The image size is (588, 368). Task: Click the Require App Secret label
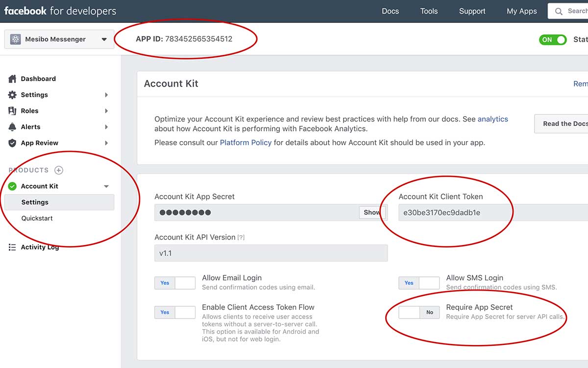(479, 307)
